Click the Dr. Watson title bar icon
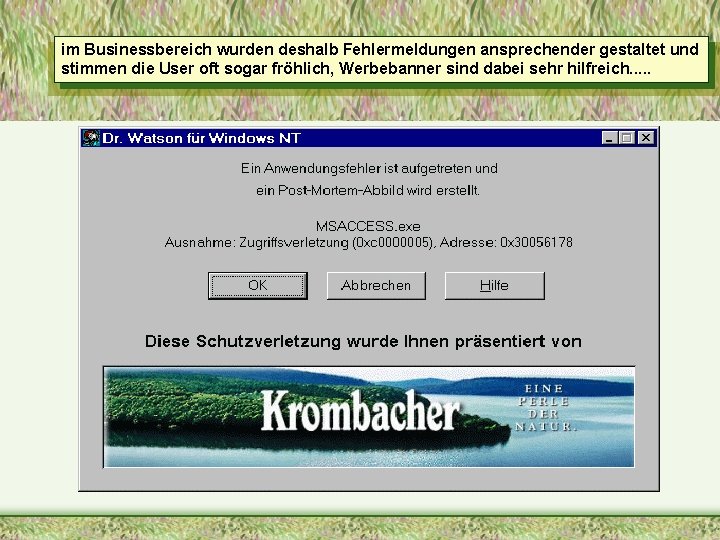 pos(91,138)
